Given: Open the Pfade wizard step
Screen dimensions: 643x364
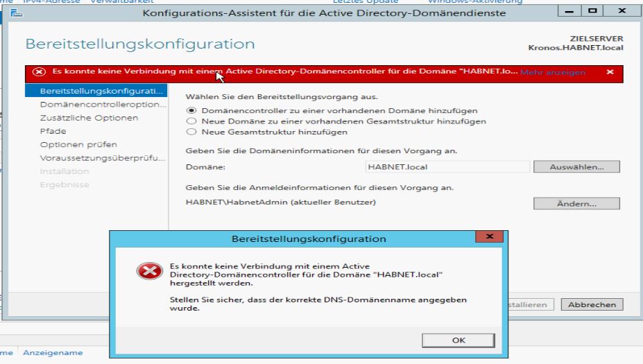Looking at the screenshot, I should click(53, 131).
